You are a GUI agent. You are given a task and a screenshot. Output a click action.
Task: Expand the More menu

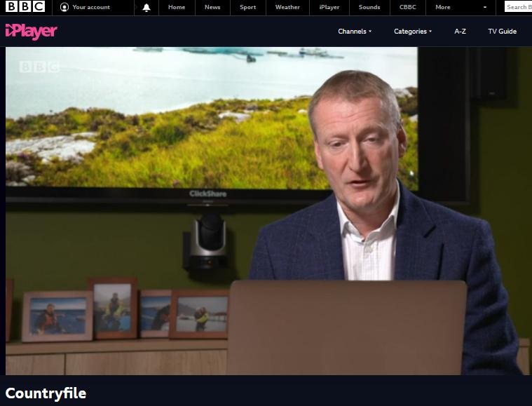point(461,7)
